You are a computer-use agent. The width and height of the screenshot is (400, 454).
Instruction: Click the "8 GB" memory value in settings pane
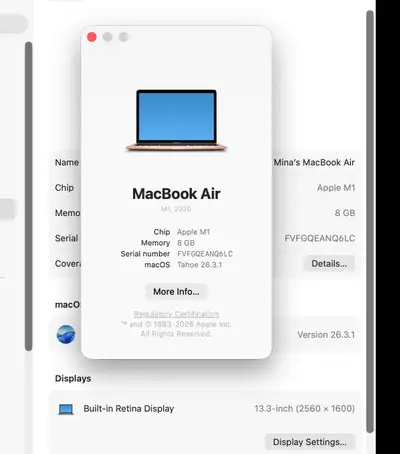click(345, 213)
